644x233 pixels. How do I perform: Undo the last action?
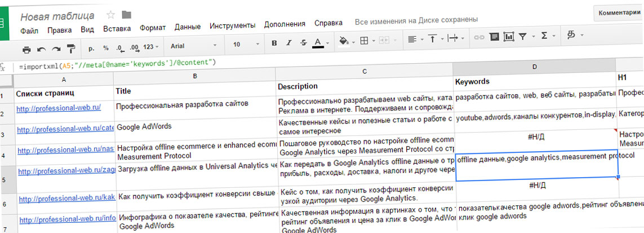[42, 50]
